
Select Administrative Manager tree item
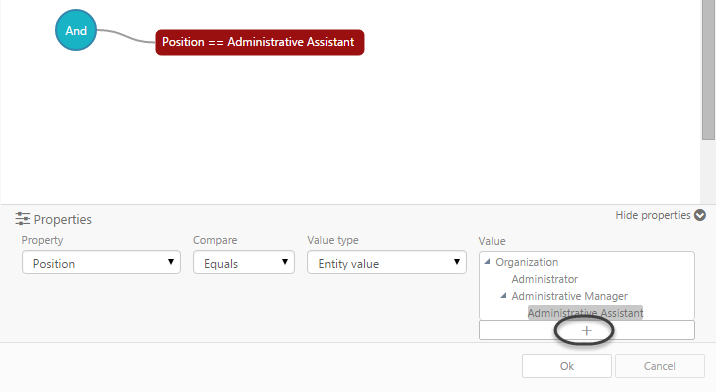(569, 296)
